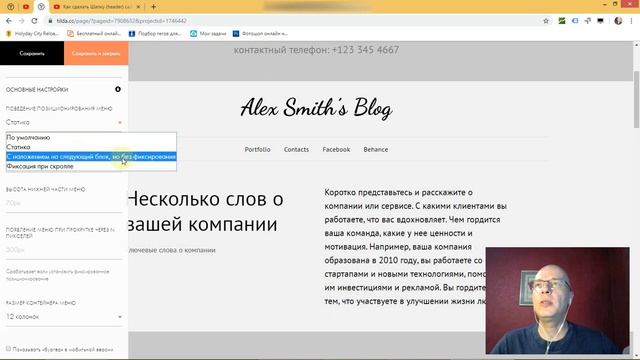Switch to the first pinned browser tab
This screenshot has width=640, height=360.
tap(11, 7)
